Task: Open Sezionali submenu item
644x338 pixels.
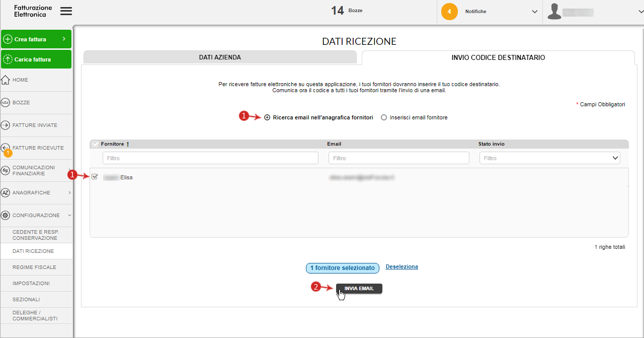Action: [36, 299]
